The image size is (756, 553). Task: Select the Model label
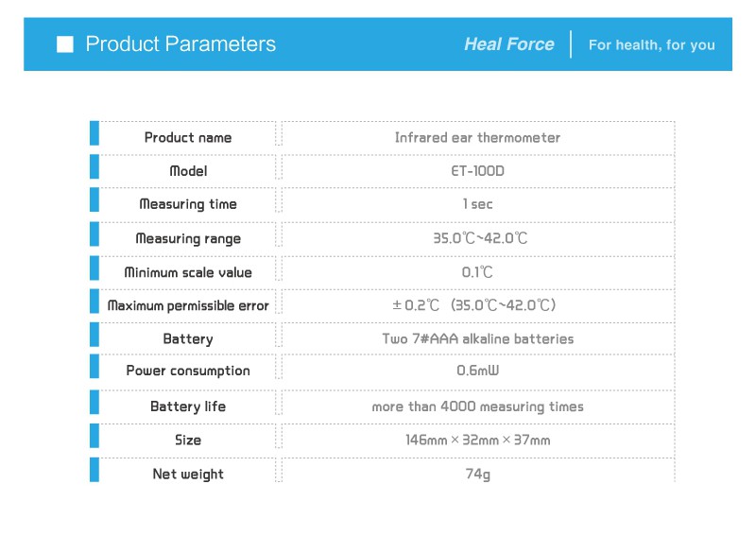(x=188, y=171)
